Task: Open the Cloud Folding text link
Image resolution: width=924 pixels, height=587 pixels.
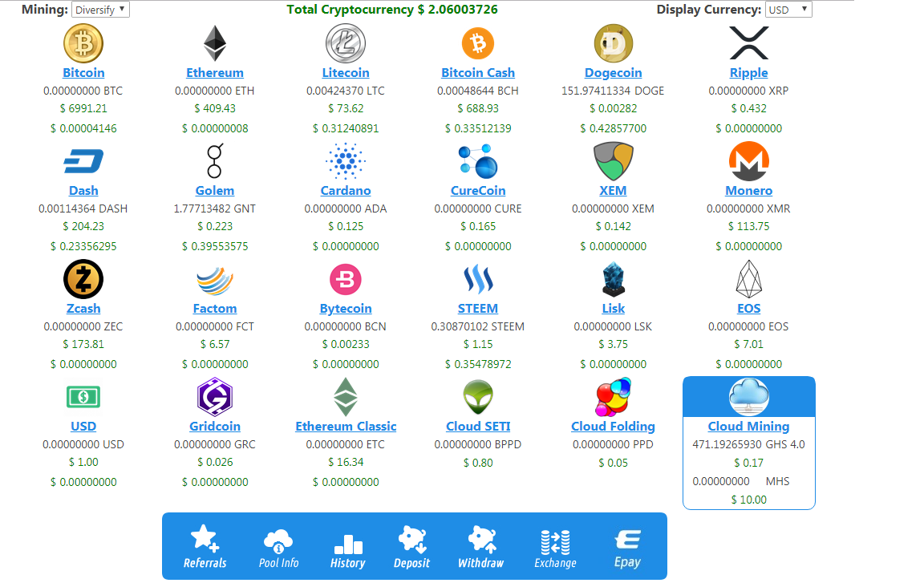Action: point(613,426)
